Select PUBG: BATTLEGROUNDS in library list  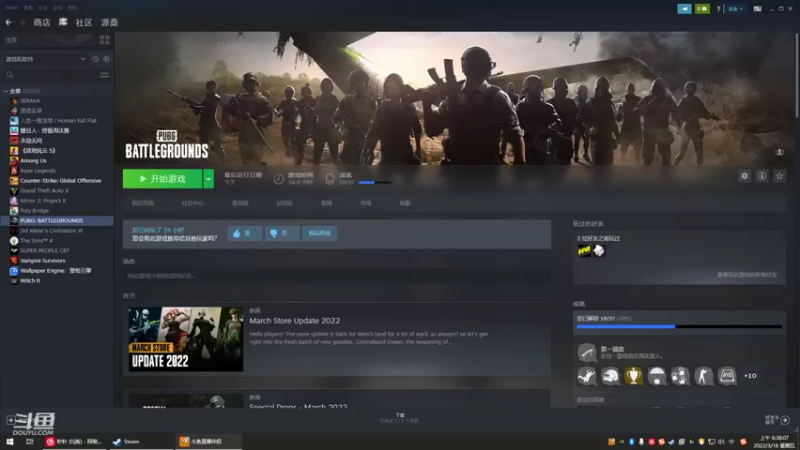click(57, 220)
